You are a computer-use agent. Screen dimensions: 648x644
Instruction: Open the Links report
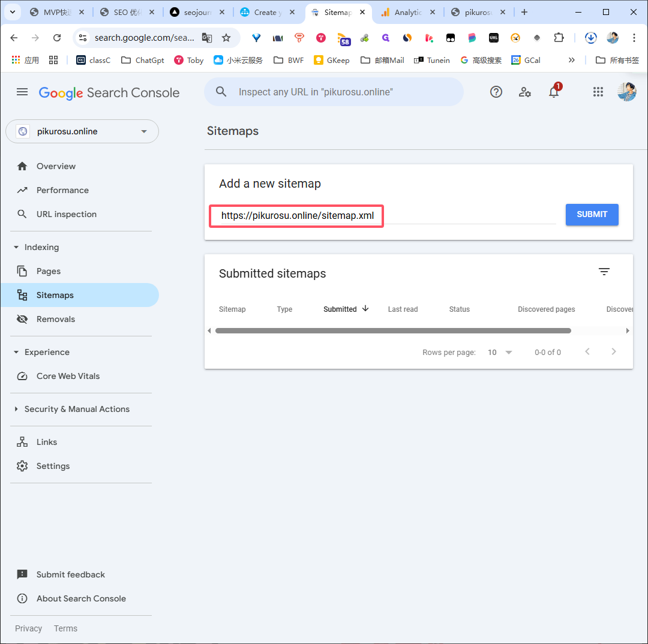[x=47, y=442]
